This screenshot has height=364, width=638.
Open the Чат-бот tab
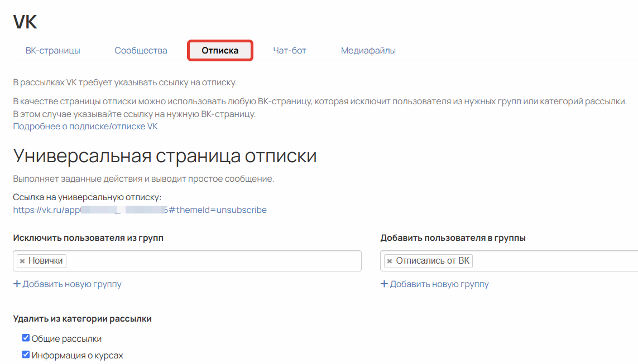click(290, 50)
